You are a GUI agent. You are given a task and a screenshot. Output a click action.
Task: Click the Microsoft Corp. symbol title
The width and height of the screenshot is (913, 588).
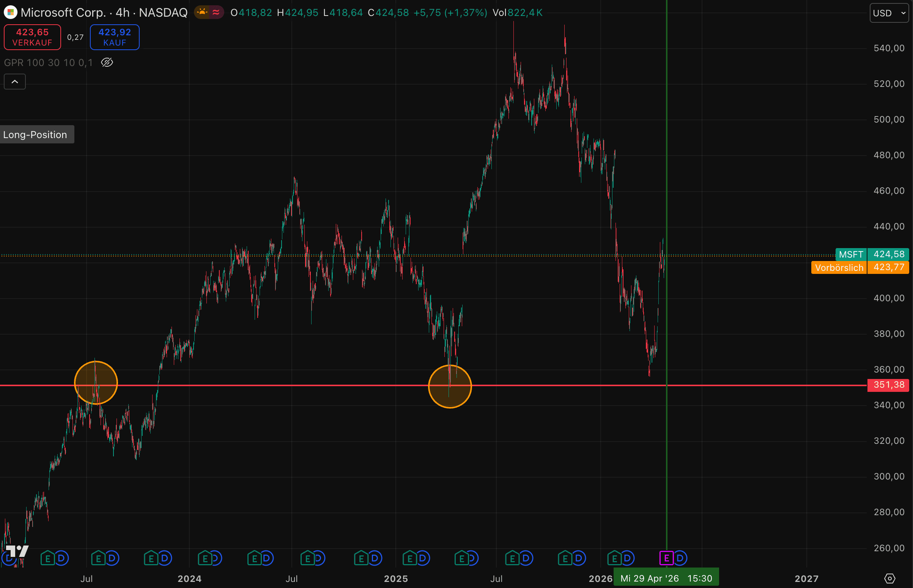(x=63, y=13)
